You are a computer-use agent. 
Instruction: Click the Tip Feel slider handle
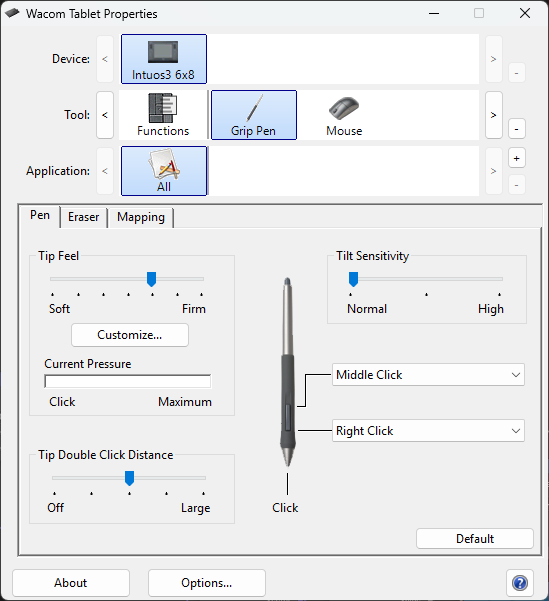(151, 279)
